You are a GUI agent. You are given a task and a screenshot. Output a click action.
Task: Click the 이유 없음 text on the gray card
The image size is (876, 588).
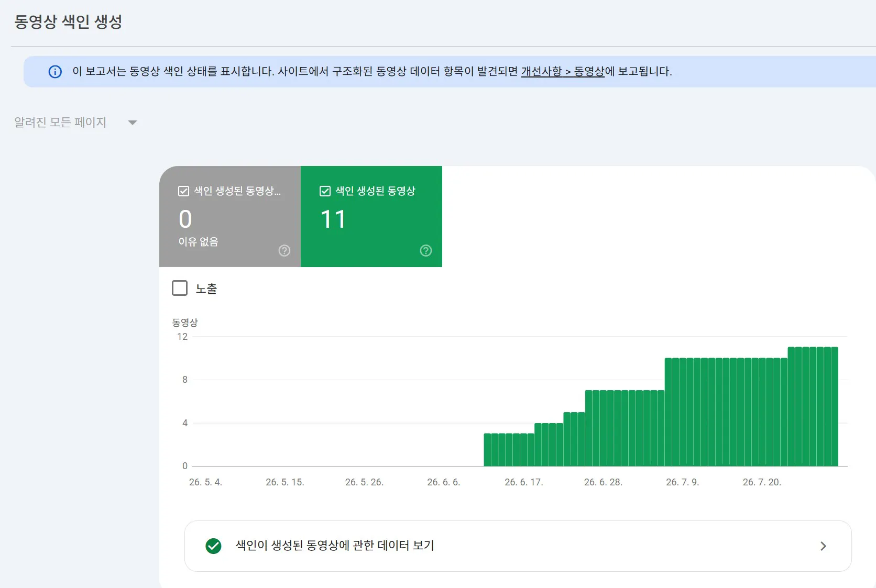(x=198, y=242)
